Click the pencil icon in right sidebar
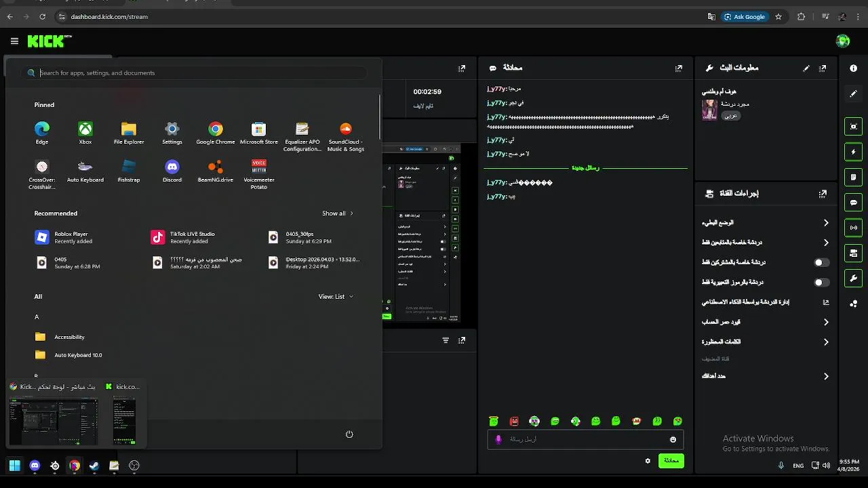This screenshot has height=488, width=868. pyautogui.click(x=853, y=94)
